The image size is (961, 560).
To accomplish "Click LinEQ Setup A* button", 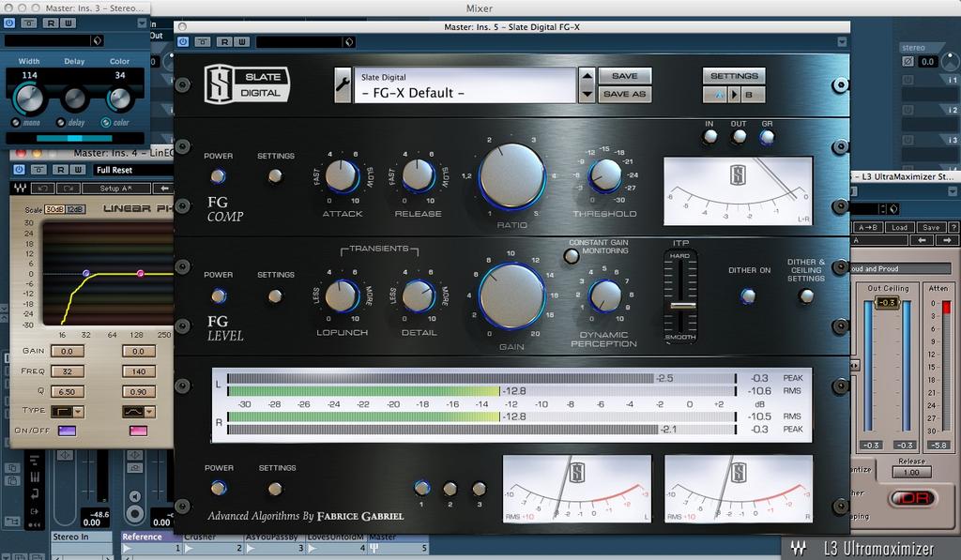I will click(115, 189).
